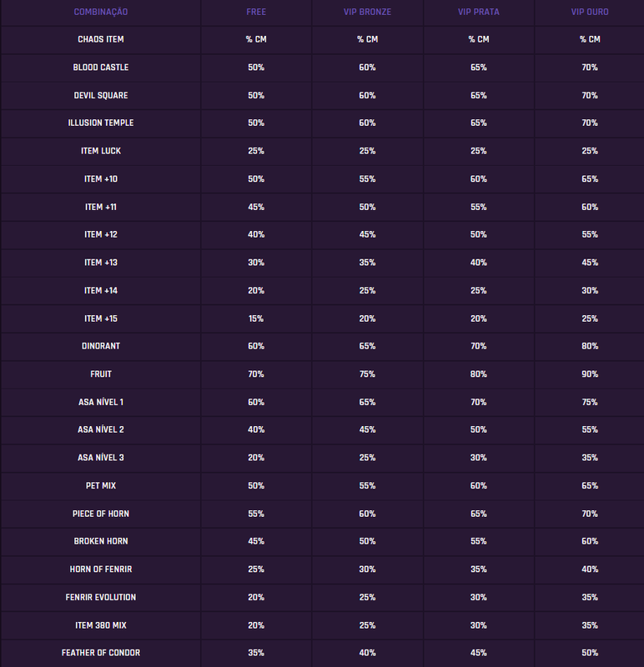
Task: Click the FEATHER OF CONDOR row label
Action: (x=101, y=653)
